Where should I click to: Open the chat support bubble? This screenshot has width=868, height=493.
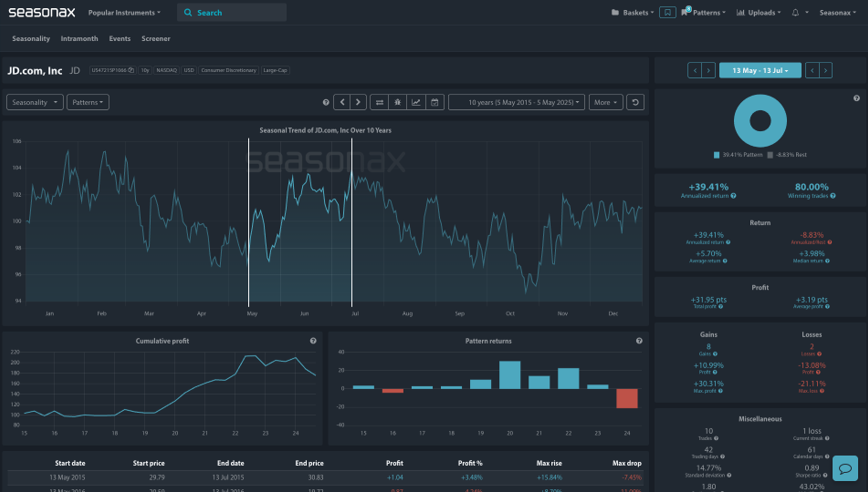[x=845, y=469]
